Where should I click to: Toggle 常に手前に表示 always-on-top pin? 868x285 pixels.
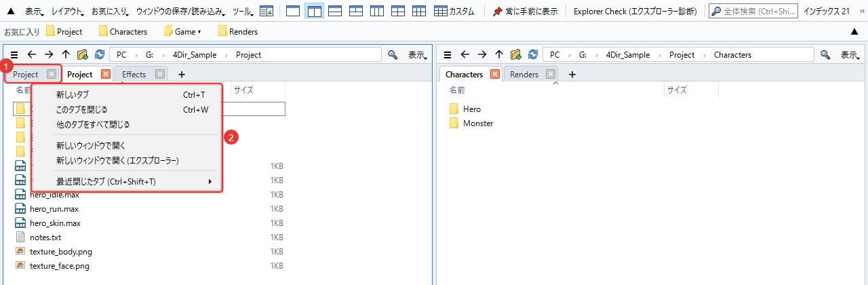pyautogui.click(x=526, y=12)
